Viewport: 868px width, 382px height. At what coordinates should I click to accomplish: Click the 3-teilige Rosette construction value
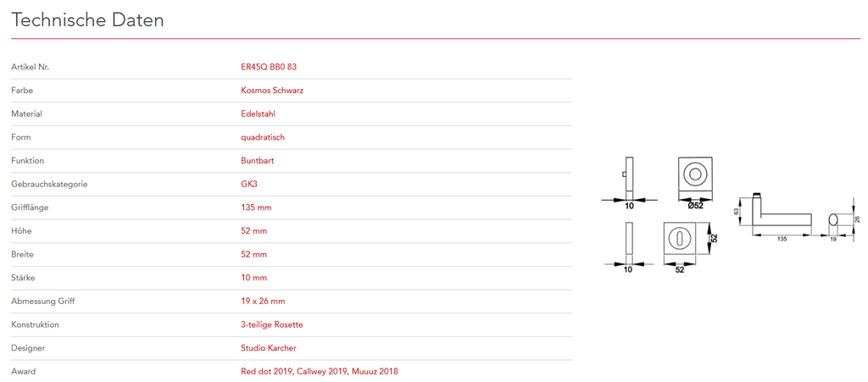coord(271,324)
